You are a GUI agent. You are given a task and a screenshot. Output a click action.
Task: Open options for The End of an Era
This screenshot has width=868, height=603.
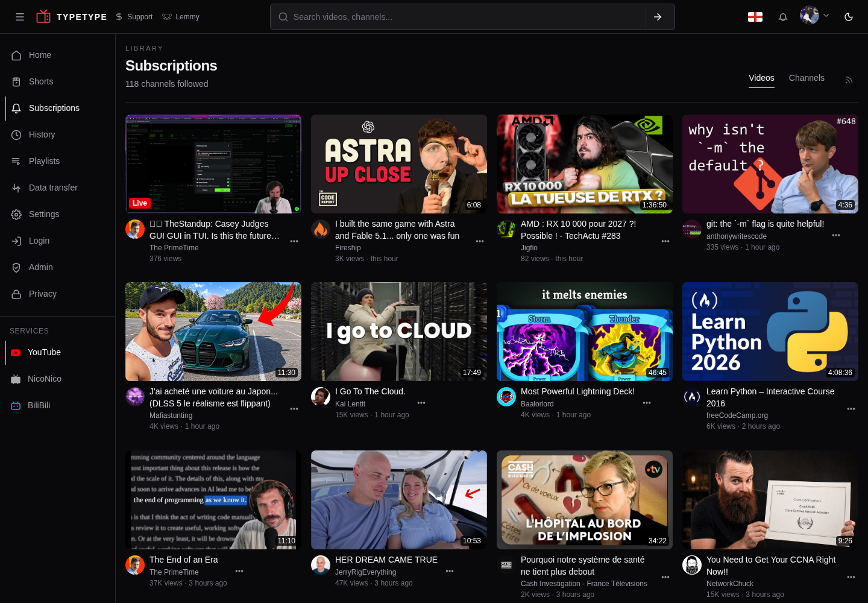pyautogui.click(x=239, y=571)
